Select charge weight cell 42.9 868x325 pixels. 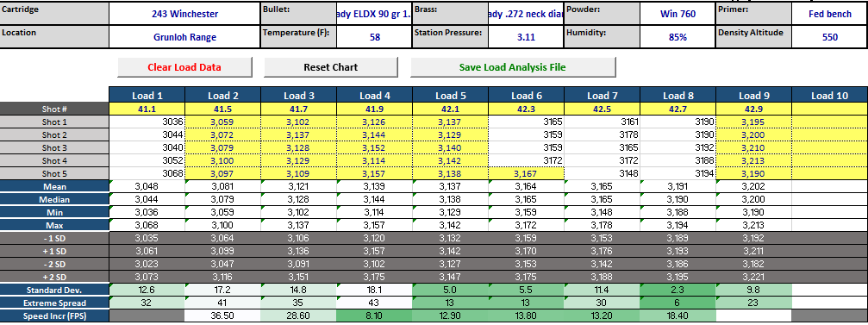click(753, 109)
